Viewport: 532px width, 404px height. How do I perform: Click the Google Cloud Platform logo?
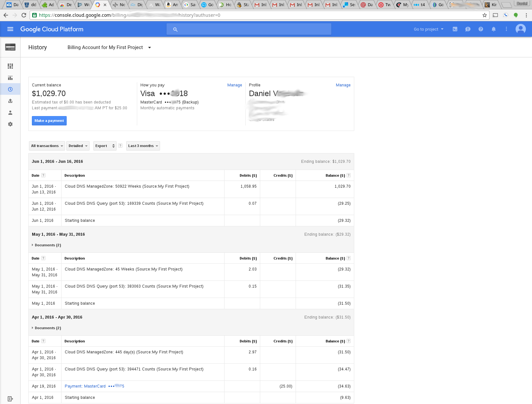click(52, 29)
